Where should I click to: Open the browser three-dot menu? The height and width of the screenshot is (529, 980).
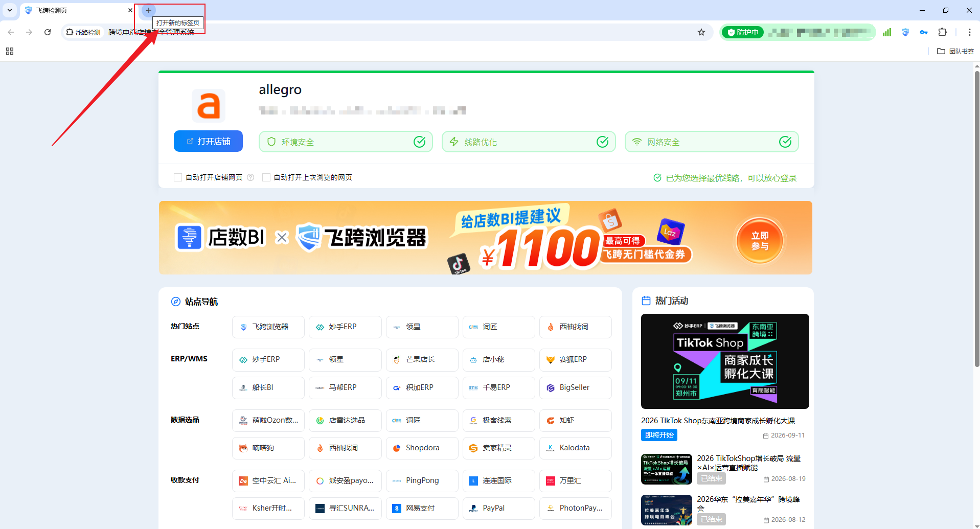969,32
